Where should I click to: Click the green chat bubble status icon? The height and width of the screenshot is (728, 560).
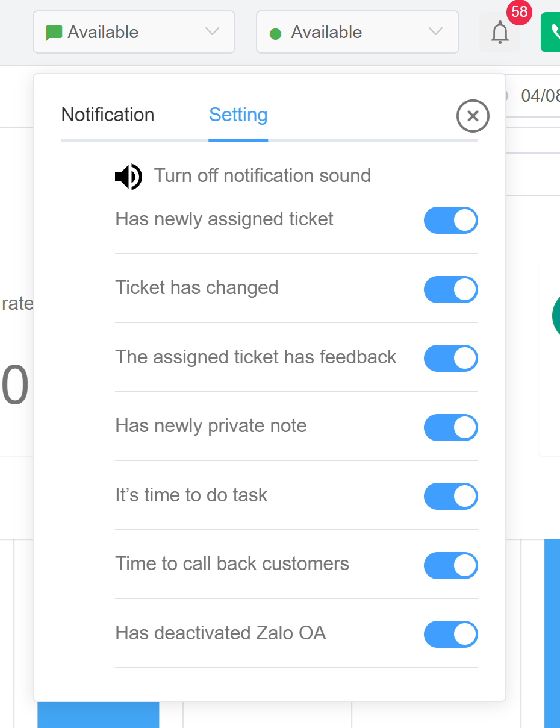[54, 33]
